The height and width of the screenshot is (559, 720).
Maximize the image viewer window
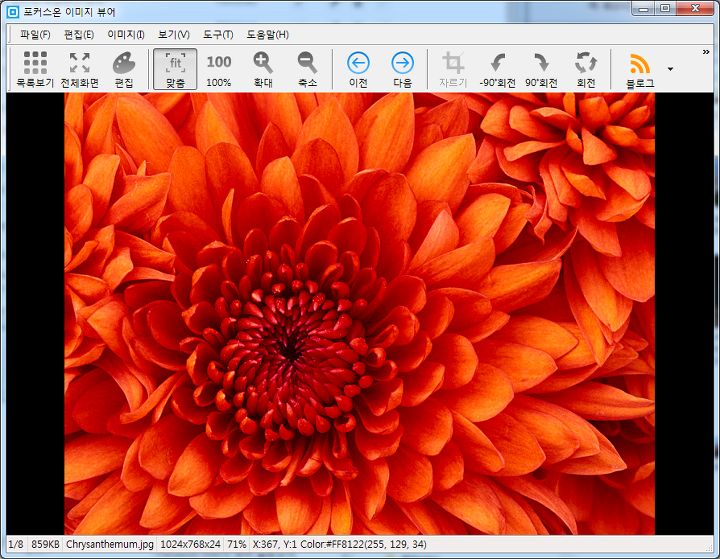[665, 8]
